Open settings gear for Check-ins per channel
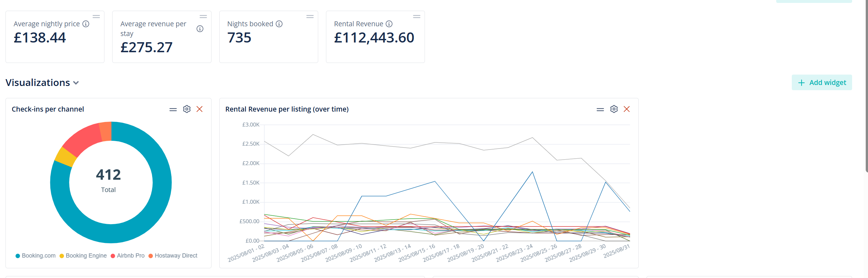 click(187, 109)
